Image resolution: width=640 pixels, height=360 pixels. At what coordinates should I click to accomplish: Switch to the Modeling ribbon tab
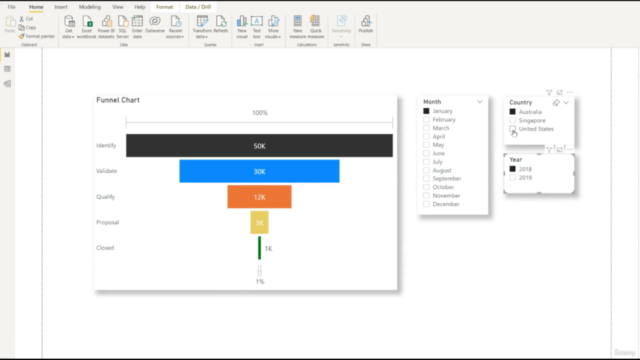(x=90, y=7)
